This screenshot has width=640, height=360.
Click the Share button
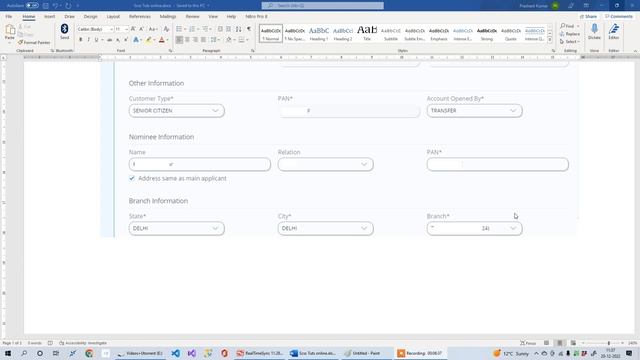[589, 16]
